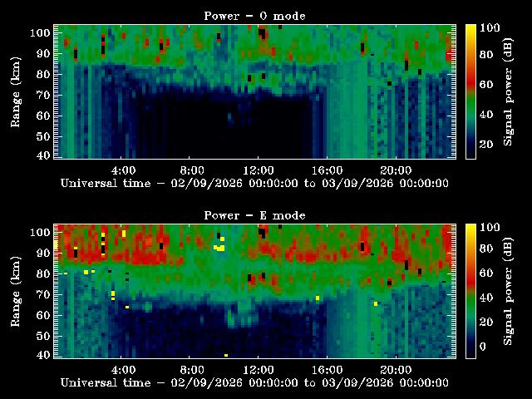Select the '90' range tick on E mode axis
532x399 pixels.
pyautogui.click(x=44, y=253)
